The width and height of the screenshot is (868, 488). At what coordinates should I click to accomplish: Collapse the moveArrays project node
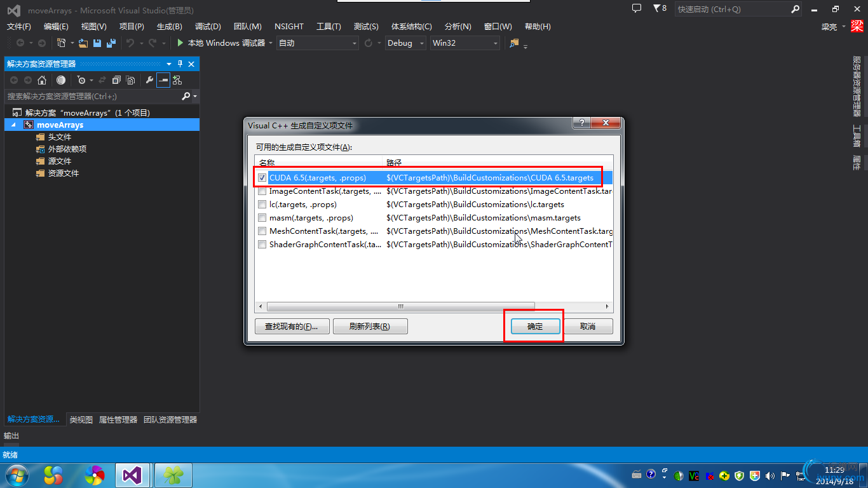(15, 125)
